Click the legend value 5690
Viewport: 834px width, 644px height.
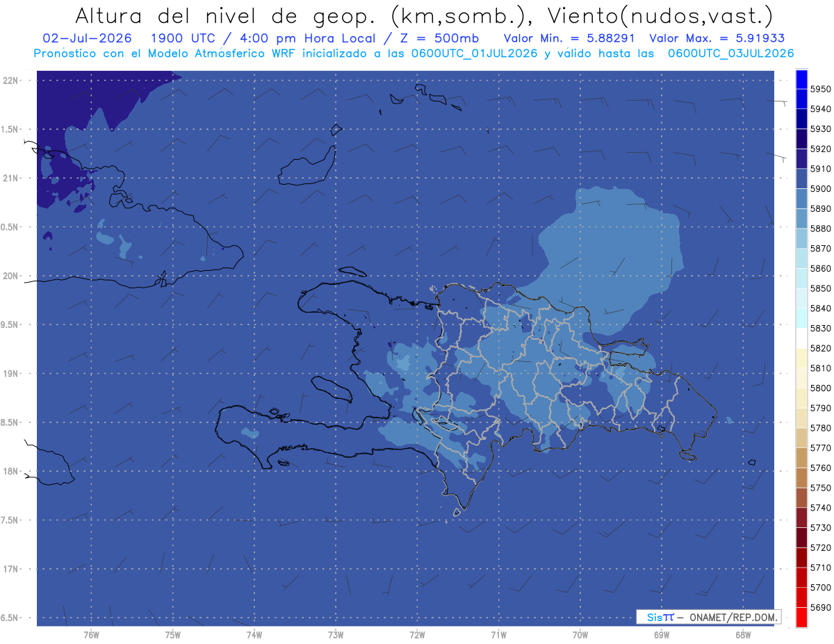coord(820,606)
